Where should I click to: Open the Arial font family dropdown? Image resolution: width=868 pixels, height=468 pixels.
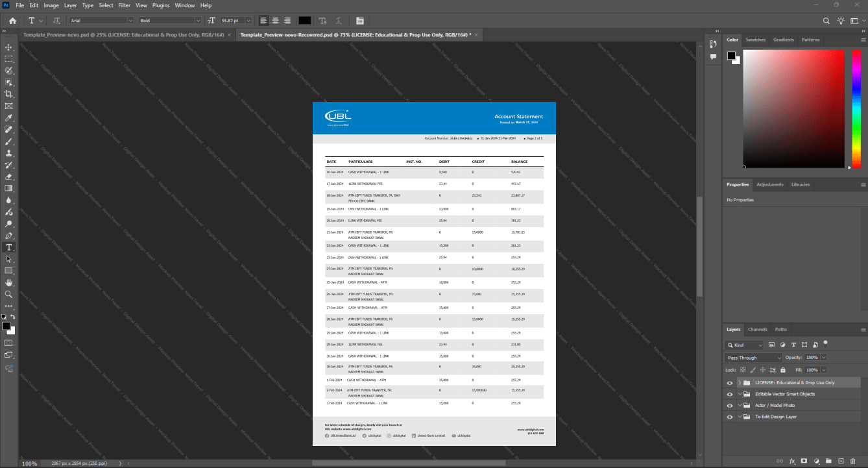click(101, 21)
